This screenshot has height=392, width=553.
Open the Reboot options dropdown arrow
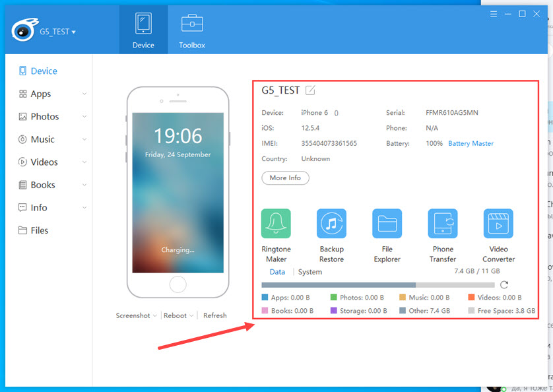point(191,316)
